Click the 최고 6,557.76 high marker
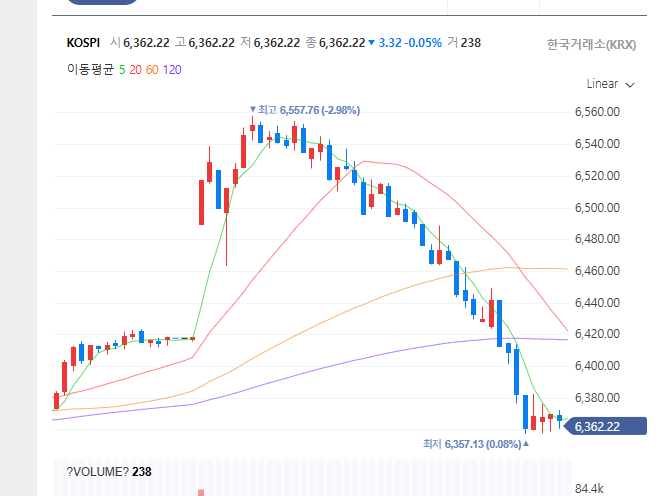The image size is (670, 496). click(x=305, y=110)
